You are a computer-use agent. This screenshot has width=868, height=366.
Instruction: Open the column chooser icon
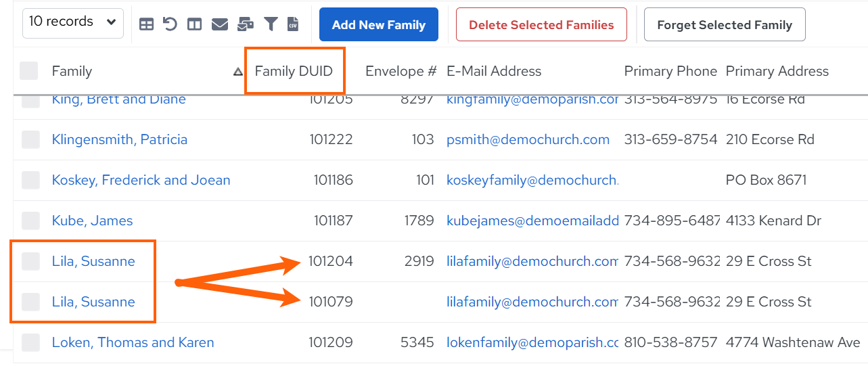pyautogui.click(x=194, y=24)
